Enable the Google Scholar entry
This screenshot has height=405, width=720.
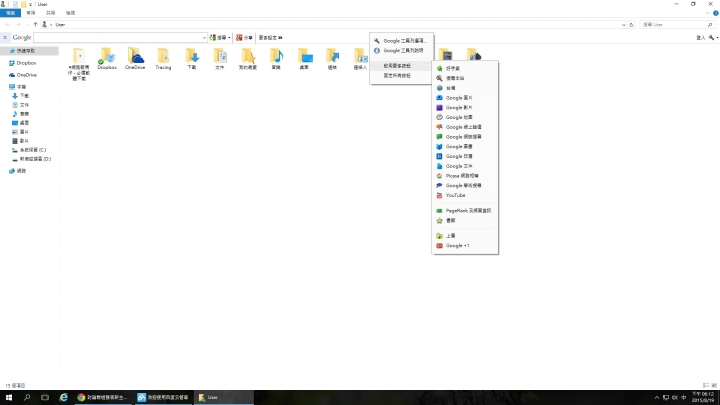[465, 186]
